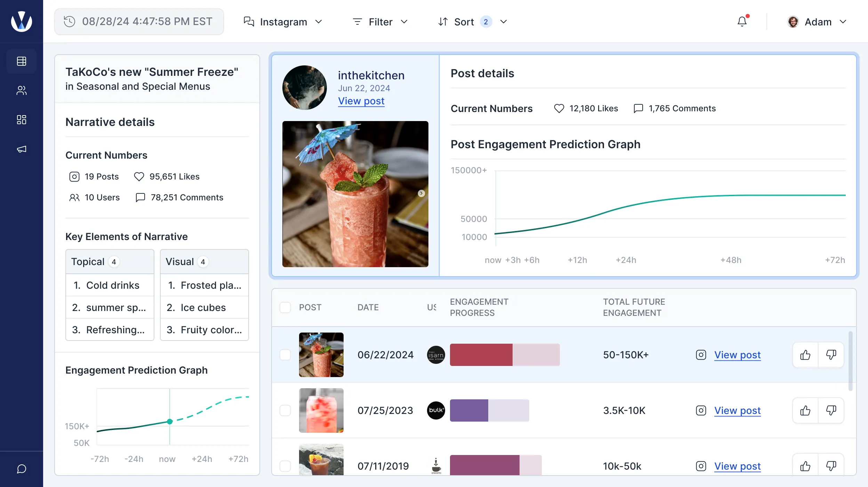Open the table view sidebar icon
868x487 pixels.
[22, 61]
